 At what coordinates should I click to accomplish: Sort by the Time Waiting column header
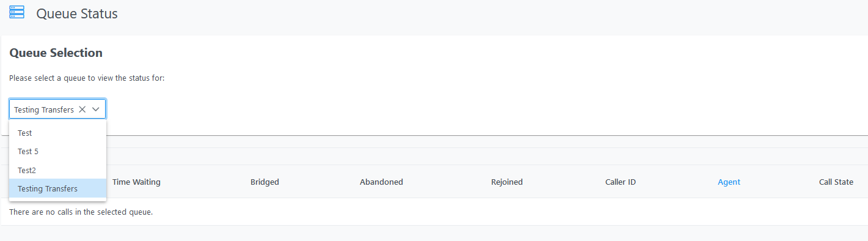point(136,182)
